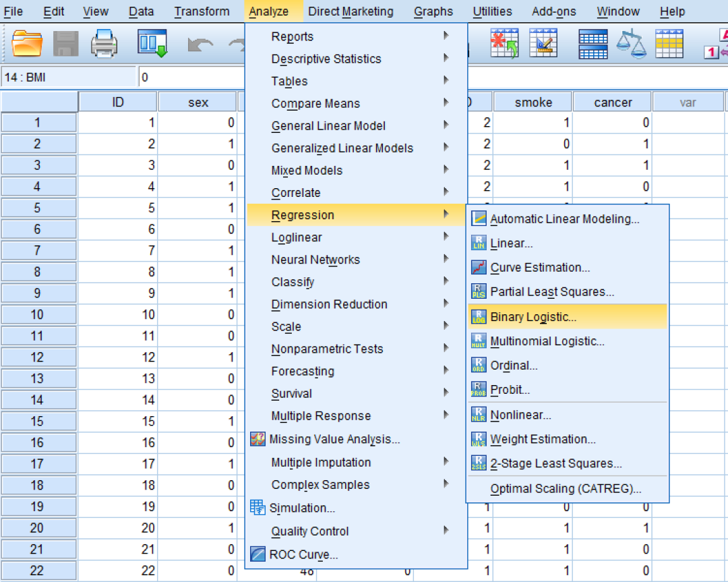Screen dimensions: 728x582
Task: Expand Dimension Reduction submenu
Action: point(356,303)
